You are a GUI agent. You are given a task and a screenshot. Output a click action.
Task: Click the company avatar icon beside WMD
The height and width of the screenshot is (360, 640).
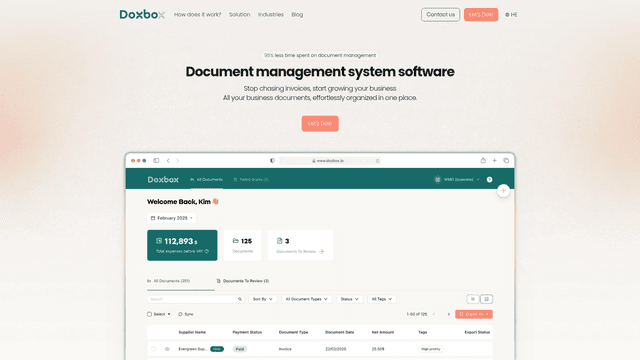(438, 180)
